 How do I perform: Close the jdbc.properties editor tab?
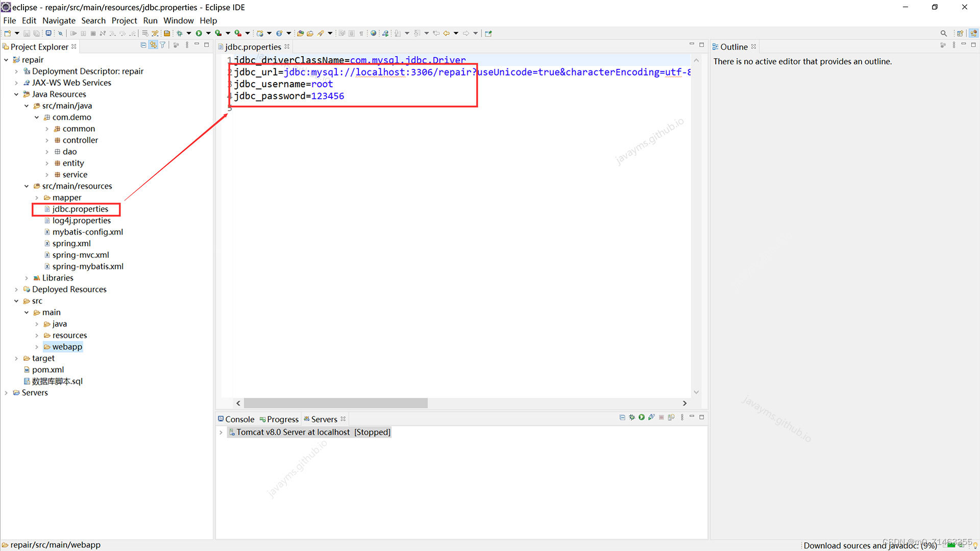[x=287, y=46]
